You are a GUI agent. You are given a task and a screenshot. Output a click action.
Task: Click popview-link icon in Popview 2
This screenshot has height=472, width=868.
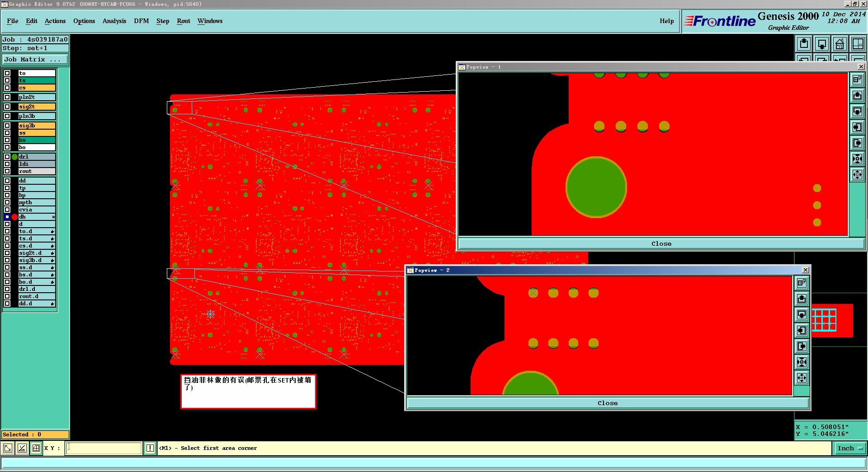pos(802,283)
